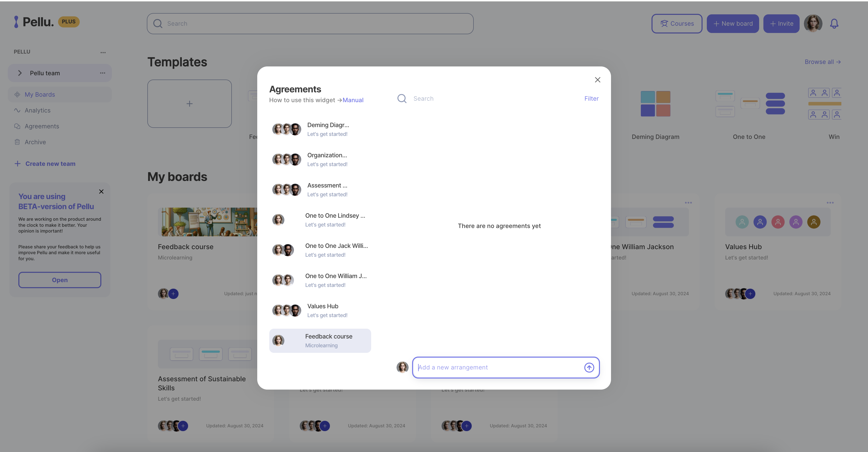Click the search magnifier icon in Agreements
The height and width of the screenshot is (452, 868).
click(402, 98)
